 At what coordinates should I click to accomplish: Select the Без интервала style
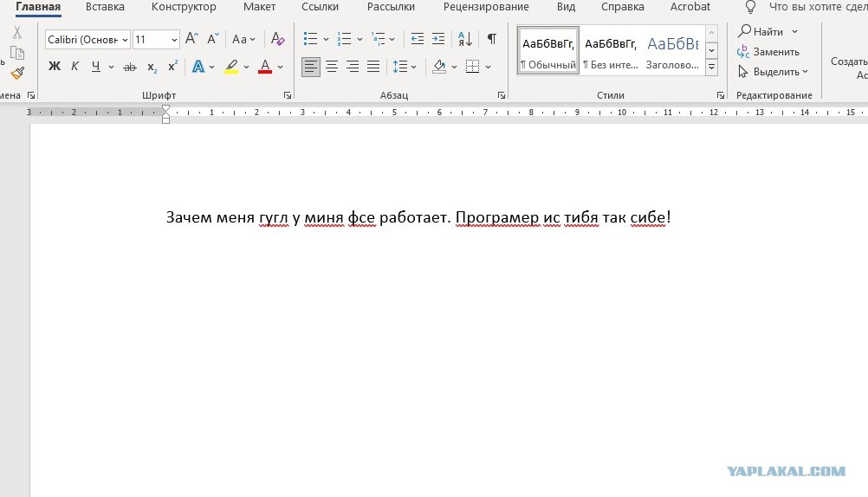coord(611,50)
